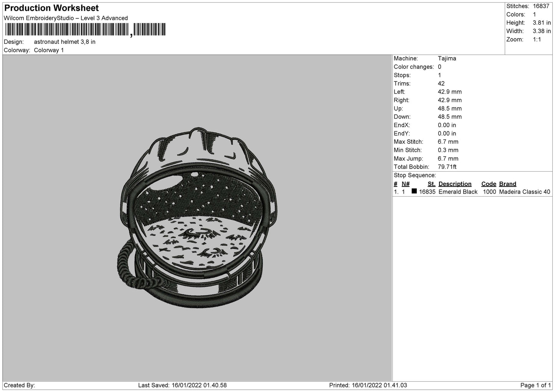Click the Last Saved timestamp in footer
Viewport: 555px width, 392px height.
(182, 385)
